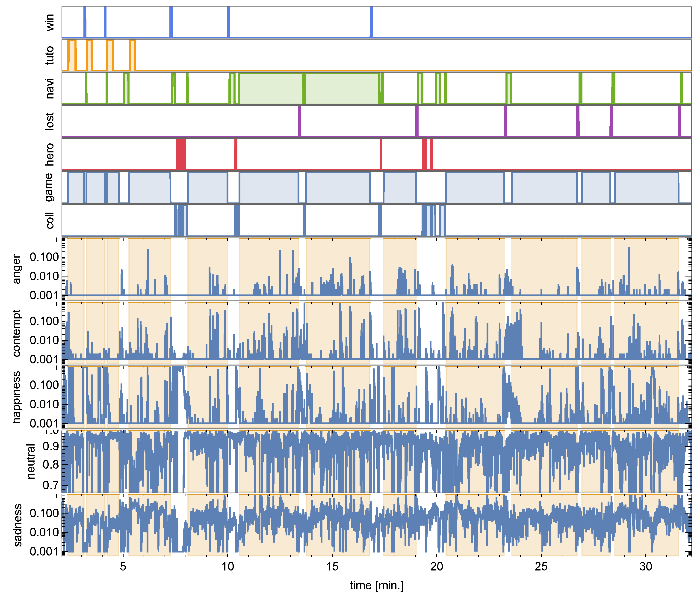Screen dimensions: 700x597
Task: Click the 'lost' row label
Action: click(x=50, y=121)
